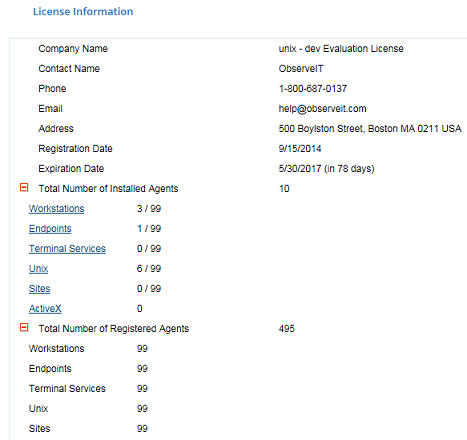Open the Terminal Services link
The width and height of the screenshot is (467, 440).
coord(67,249)
